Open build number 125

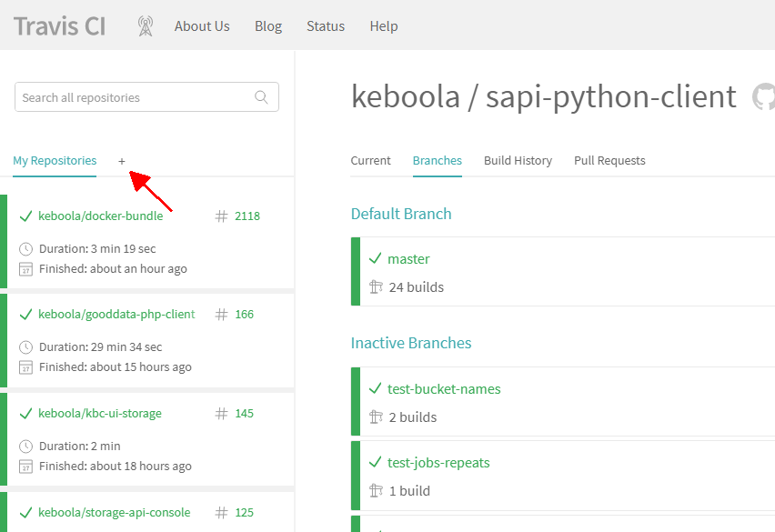244,513
